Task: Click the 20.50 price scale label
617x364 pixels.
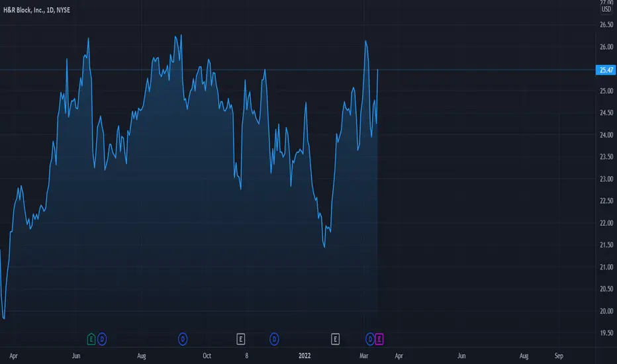Action: [606, 289]
